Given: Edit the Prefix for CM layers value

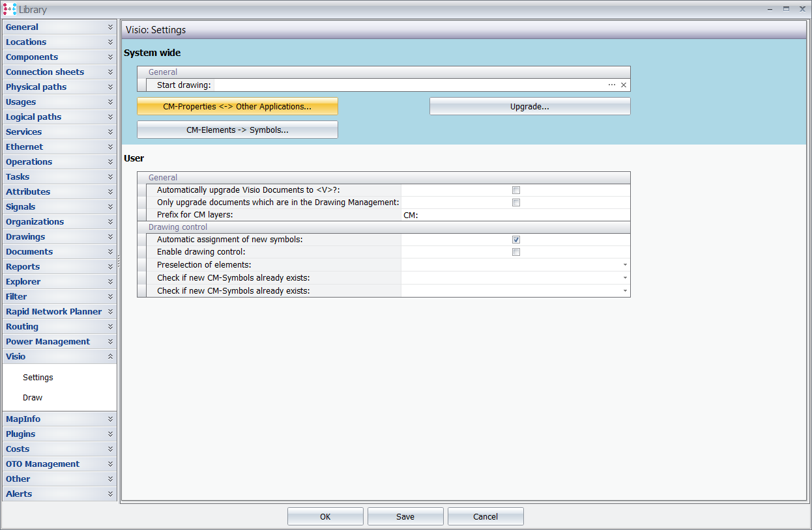Looking at the screenshot, I should tap(515, 215).
